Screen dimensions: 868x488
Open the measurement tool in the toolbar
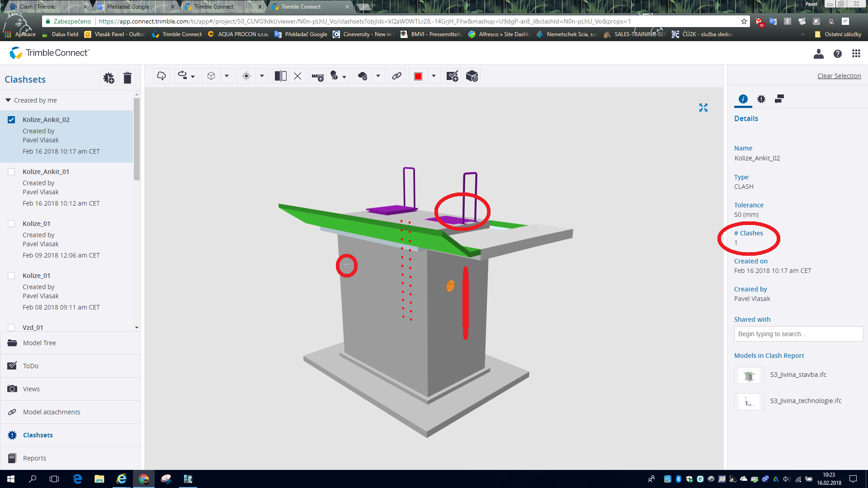(x=317, y=76)
